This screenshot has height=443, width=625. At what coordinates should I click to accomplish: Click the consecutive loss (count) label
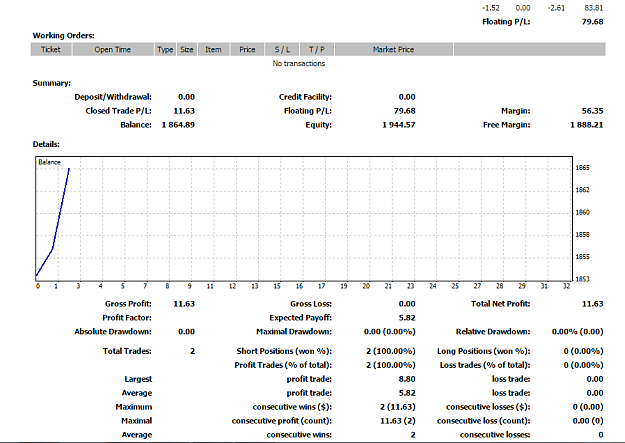point(483,421)
